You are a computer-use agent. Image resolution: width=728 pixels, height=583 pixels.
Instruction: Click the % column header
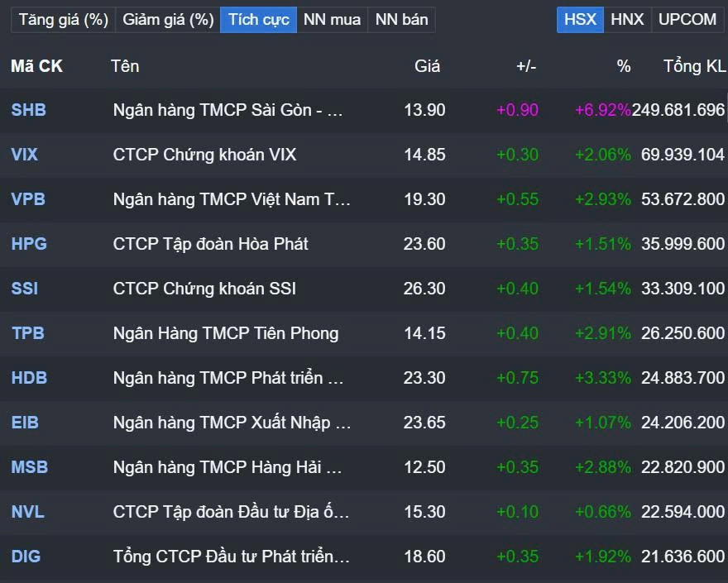pyautogui.click(x=624, y=66)
